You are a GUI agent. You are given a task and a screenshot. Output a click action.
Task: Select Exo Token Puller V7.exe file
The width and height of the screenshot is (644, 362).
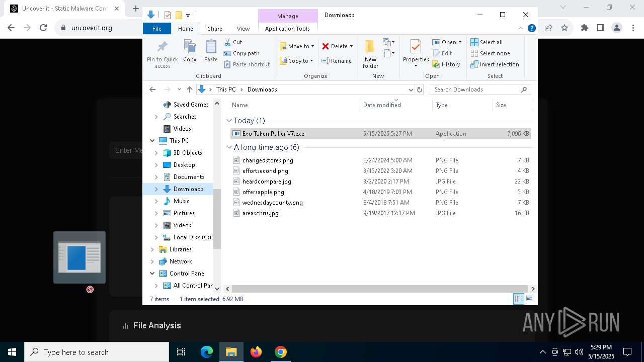point(381,134)
